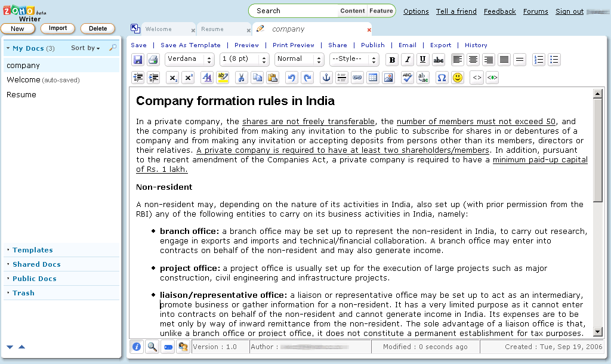This screenshot has width=611, height=364.
Task: Paste using the clipboard icon
Action: click(273, 78)
